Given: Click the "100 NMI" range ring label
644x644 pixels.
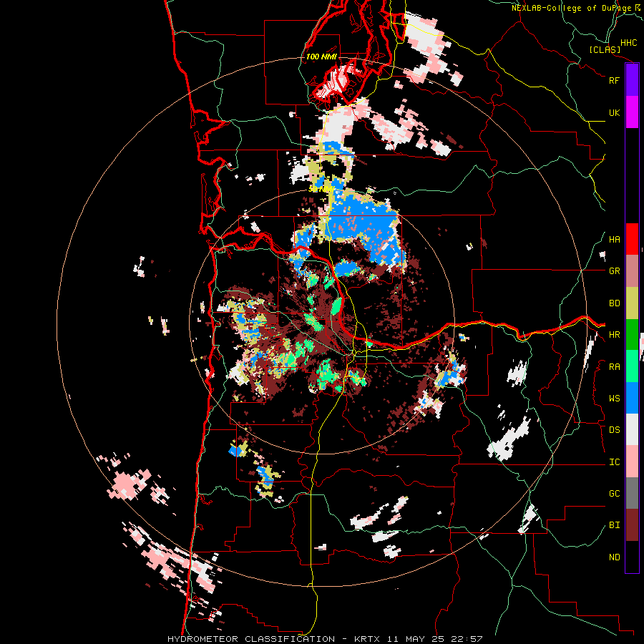Looking at the screenshot, I should coord(321,57).
